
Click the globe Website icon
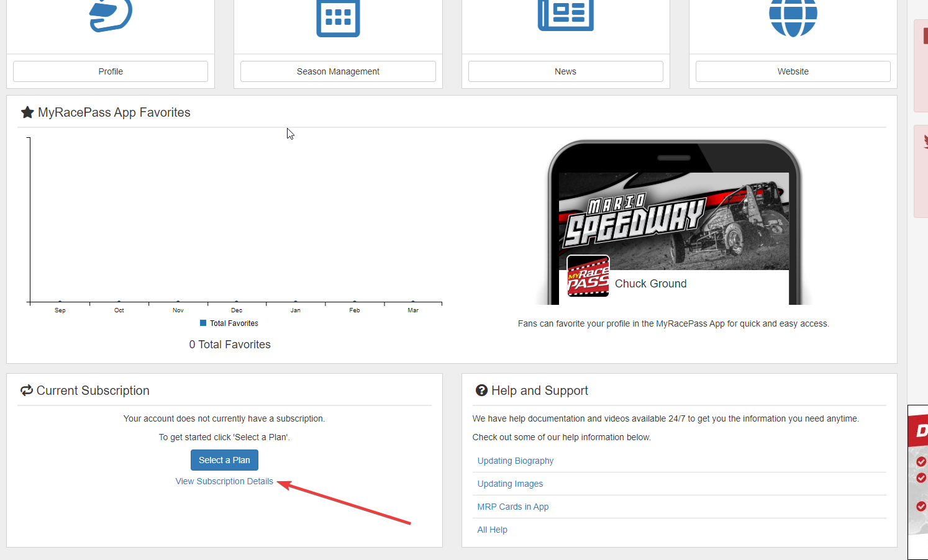(793, 18)
